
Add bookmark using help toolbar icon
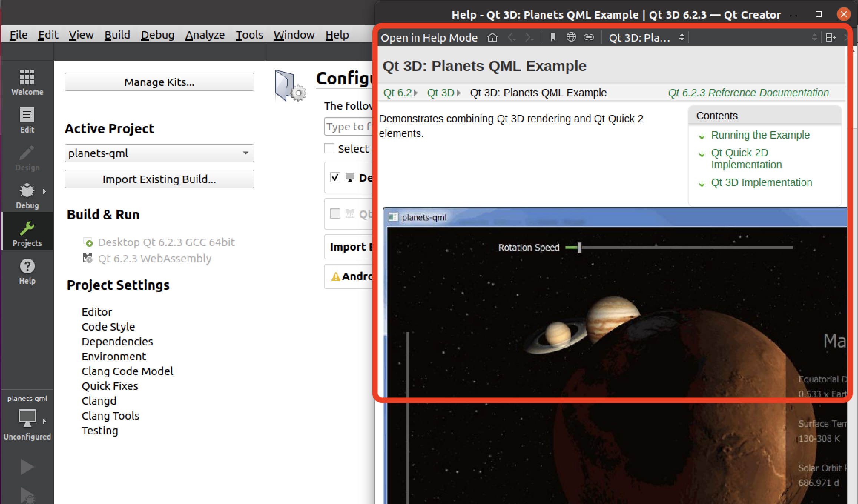(x=553, y=37)
